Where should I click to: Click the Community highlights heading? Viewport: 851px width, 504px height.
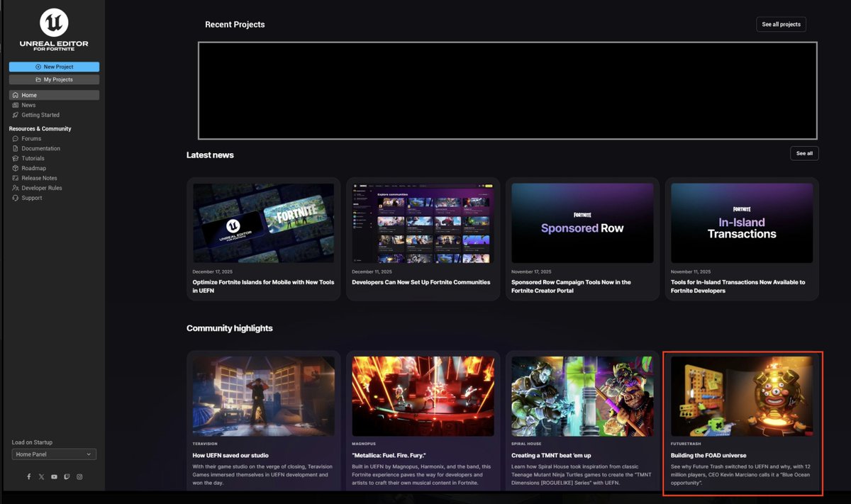point(230,328)
